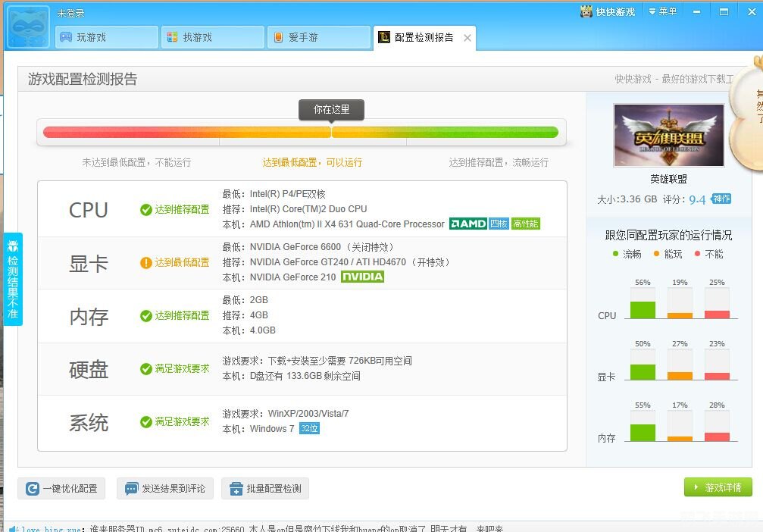763x532 pixels.
Task: Click the 批量配置检测 button
Action: click(265, 489)
